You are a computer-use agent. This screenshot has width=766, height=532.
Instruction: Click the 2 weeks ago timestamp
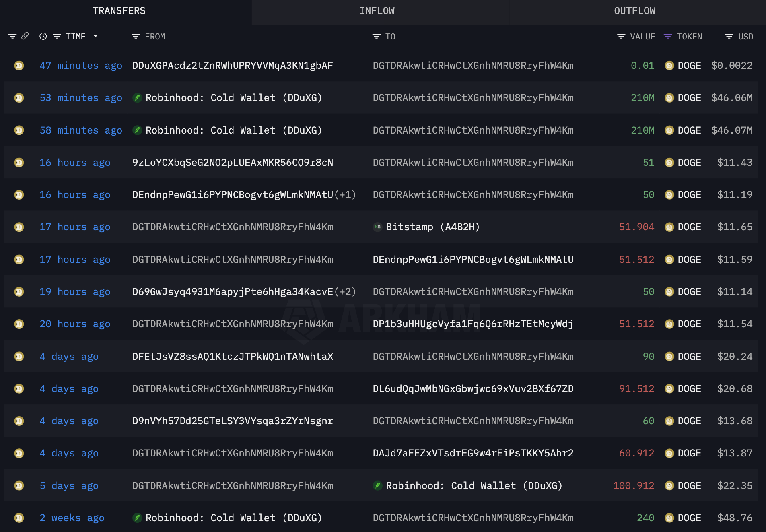(x=72, y=518)
